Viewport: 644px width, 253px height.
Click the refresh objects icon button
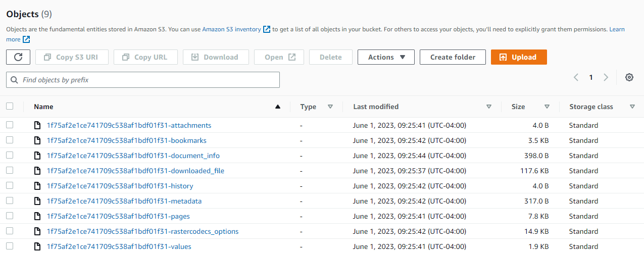pyautogui.click(x=18, y=57)
